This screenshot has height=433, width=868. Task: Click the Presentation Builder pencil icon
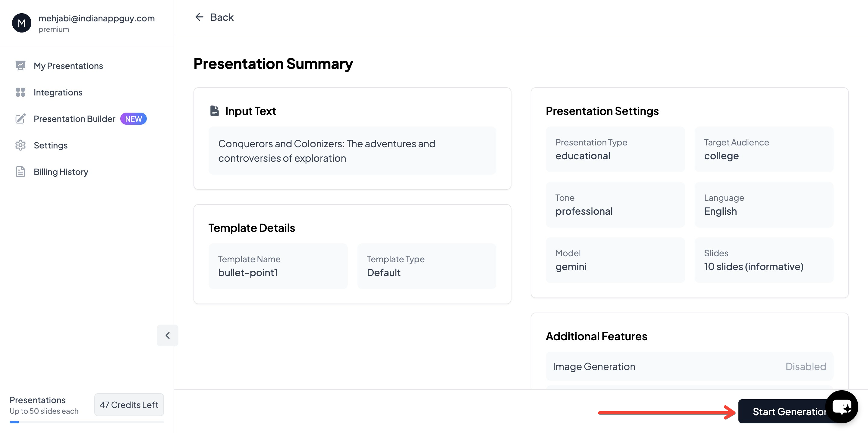(x=20, y=119)
